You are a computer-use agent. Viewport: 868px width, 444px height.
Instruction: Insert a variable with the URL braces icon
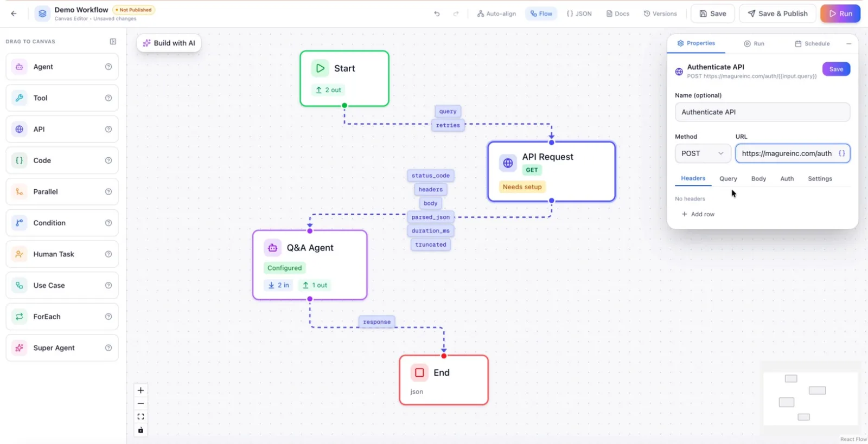[x=841, y=153]
